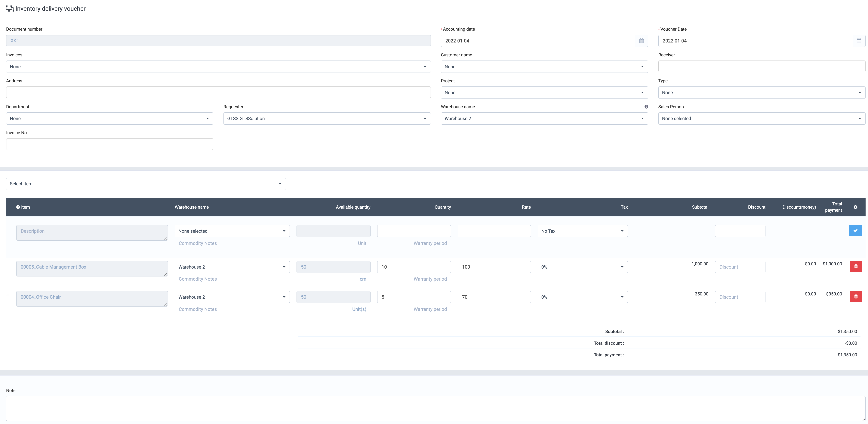Click the Subtotal value 1,000.00
The height and width of the screenshot is (424, 868).
click(x=700, y=264)
